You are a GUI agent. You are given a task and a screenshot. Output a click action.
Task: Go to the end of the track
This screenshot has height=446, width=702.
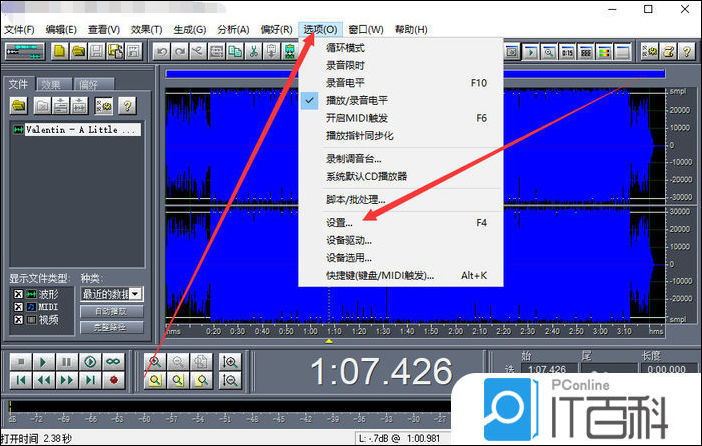coord(90,380)
